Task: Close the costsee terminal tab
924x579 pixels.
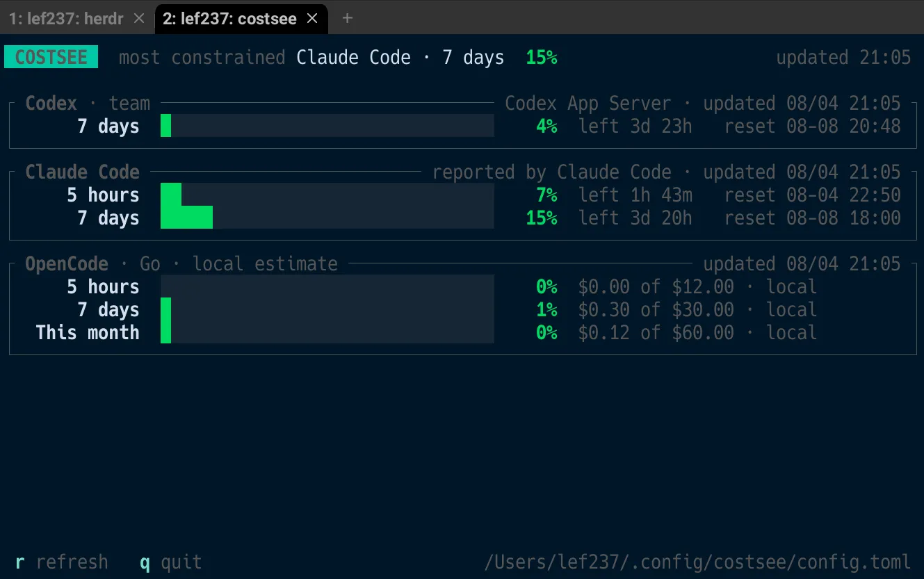Action: pos(312,19)
